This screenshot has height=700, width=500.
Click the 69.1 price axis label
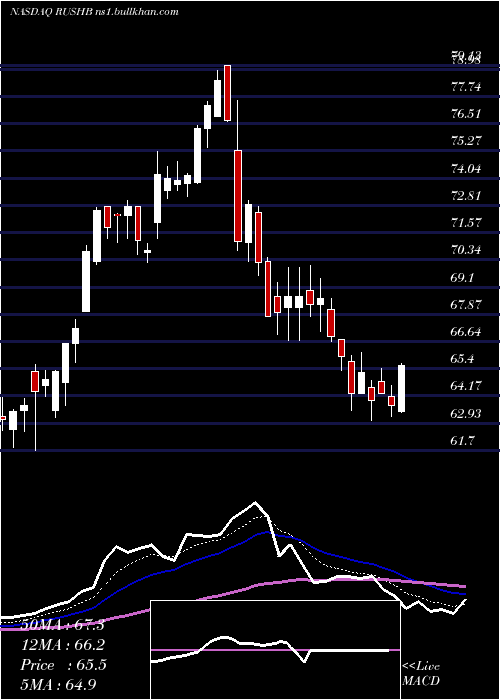point(462,278)
